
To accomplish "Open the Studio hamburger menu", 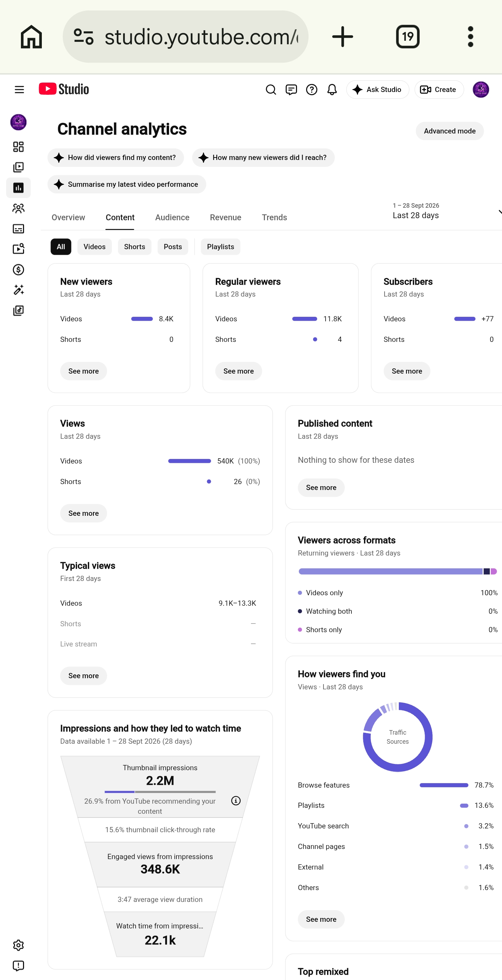I will tap(19, 90).
